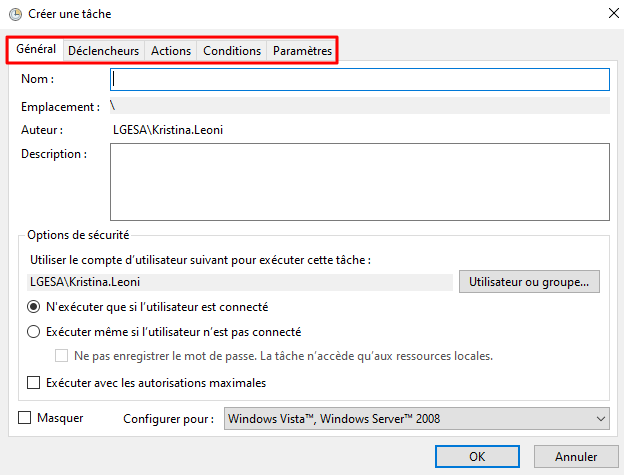The width and height of the screenshot is (624, 475).
Task: Select the Conditions tab
Action: pyautogui.click(x=232, y=50)
